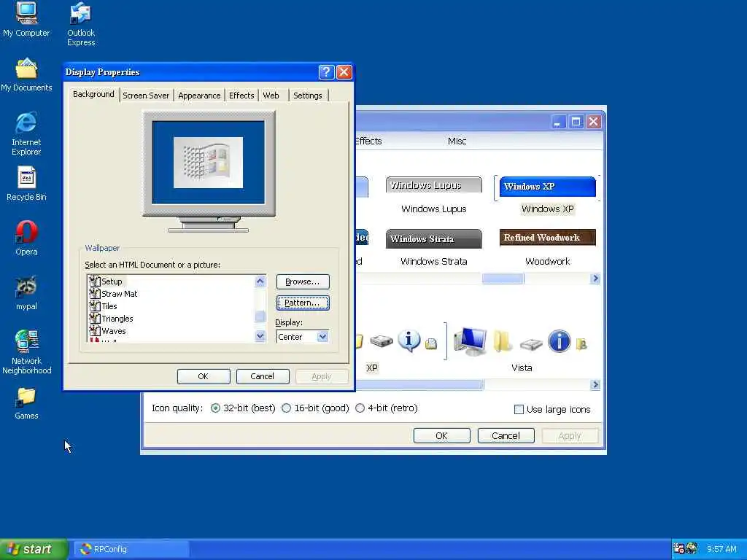Select 4-bit (retro) icon quality
The image size is (747, 560).
pos(387,408)
